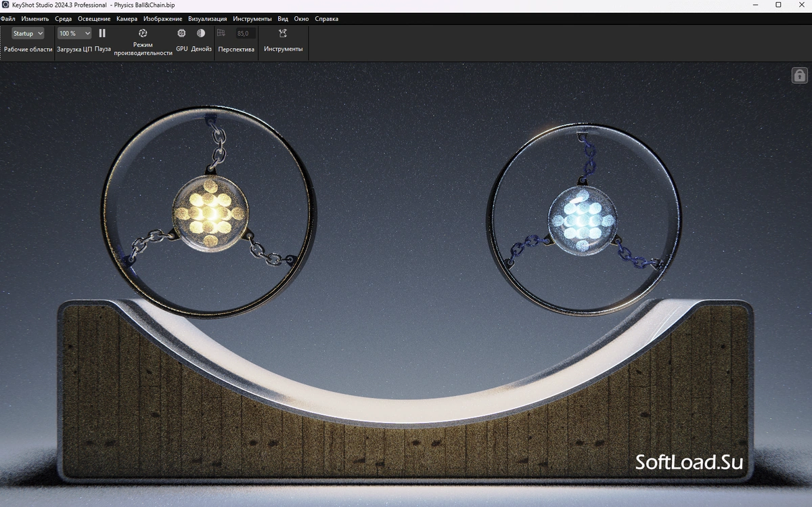Click the Рабочие области toolbar label
Viewport: 812px width, 507px height.
(28, 49)
